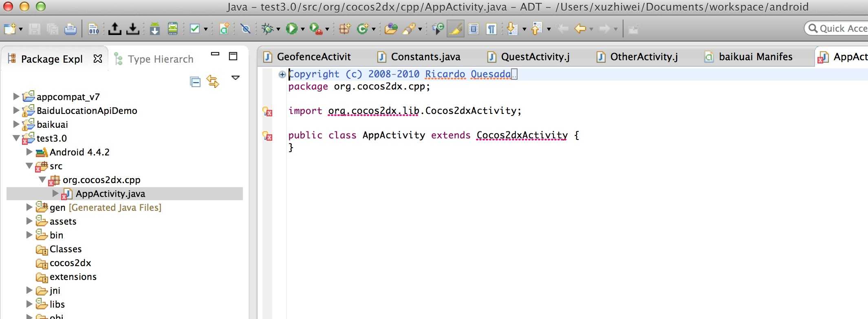Viewport: 868px width, 319px height.
Task: Toggle Link with Editor in Package Explorer
Action: click(213, 81)
